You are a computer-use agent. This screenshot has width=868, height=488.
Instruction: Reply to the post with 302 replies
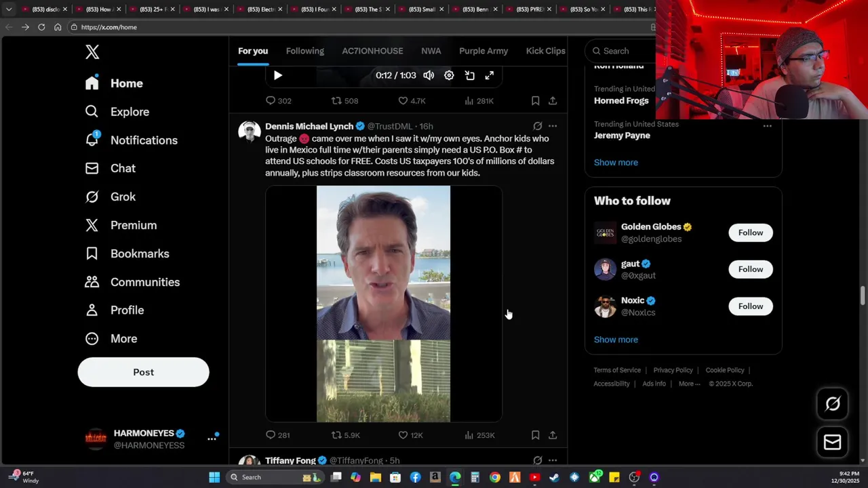(278, 101)
